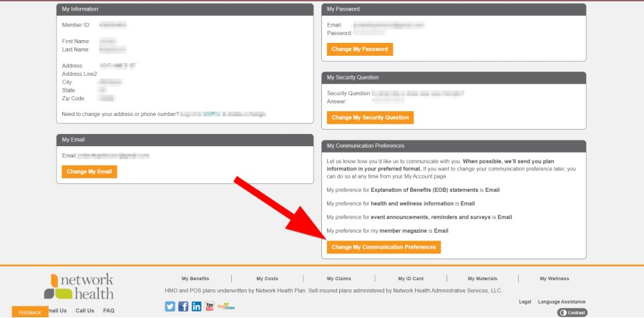Open the FAQ link

click(109, 311)
